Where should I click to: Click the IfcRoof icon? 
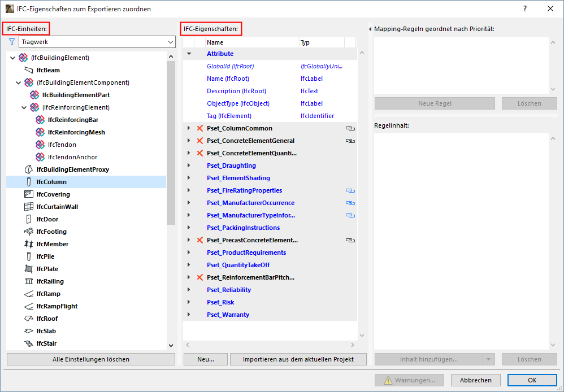29,319
